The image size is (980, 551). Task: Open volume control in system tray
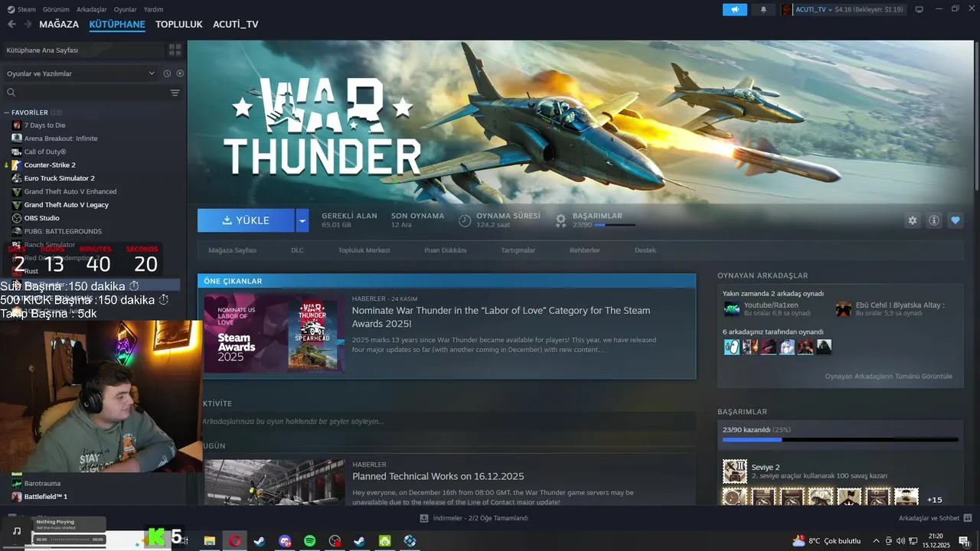(x=901, y=541)
